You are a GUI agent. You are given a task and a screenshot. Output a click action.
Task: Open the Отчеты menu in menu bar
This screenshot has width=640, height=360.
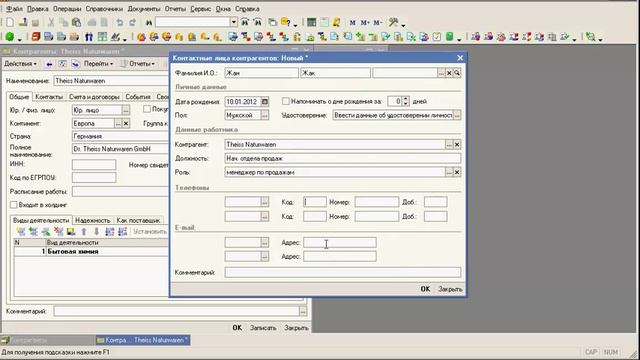coord(175,9)
